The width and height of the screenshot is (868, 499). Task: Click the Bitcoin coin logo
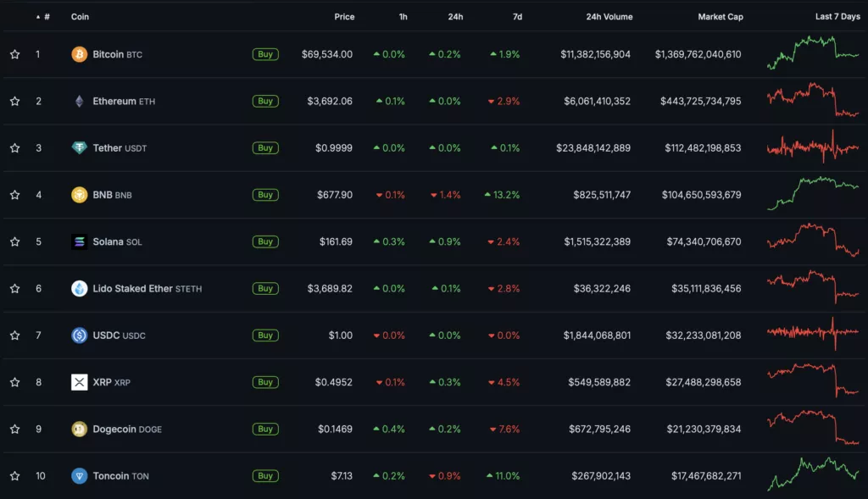[x=79, y=54]
